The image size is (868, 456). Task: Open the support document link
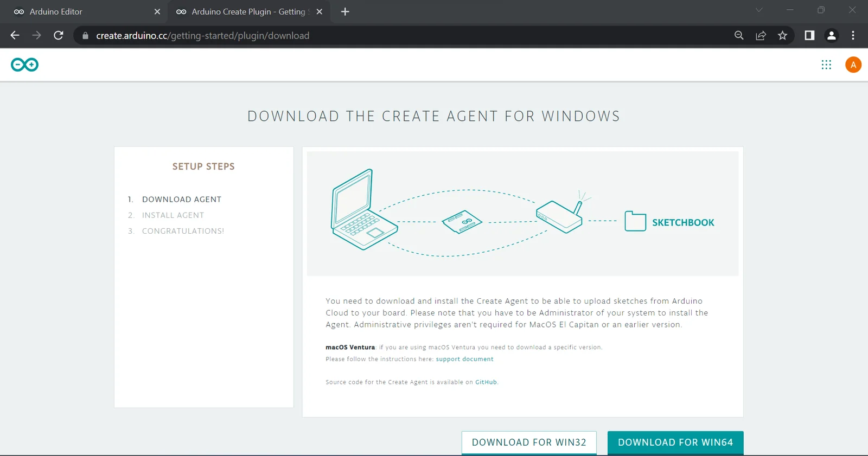(465, 359)
